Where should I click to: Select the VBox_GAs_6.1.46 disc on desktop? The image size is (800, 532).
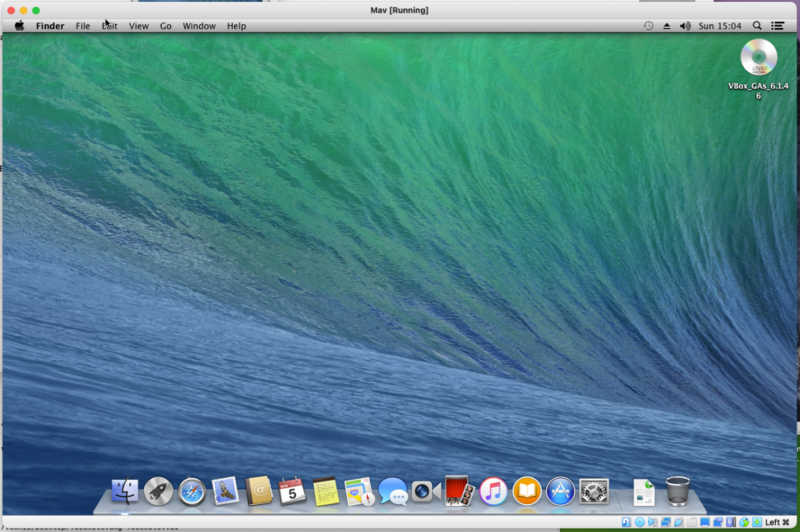point(758,58)
